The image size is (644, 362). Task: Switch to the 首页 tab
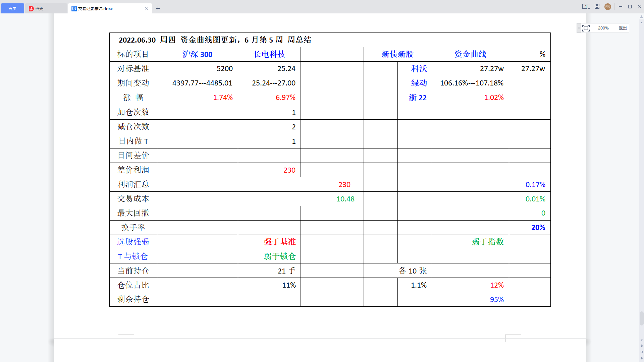[x=12, y=8]
